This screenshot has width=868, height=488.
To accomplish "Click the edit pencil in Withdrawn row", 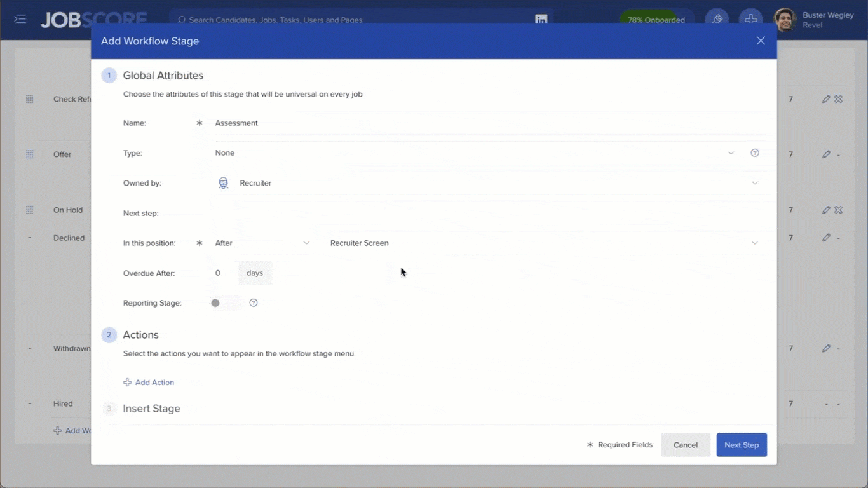I will pyautogui.click(x=826, y=348).
